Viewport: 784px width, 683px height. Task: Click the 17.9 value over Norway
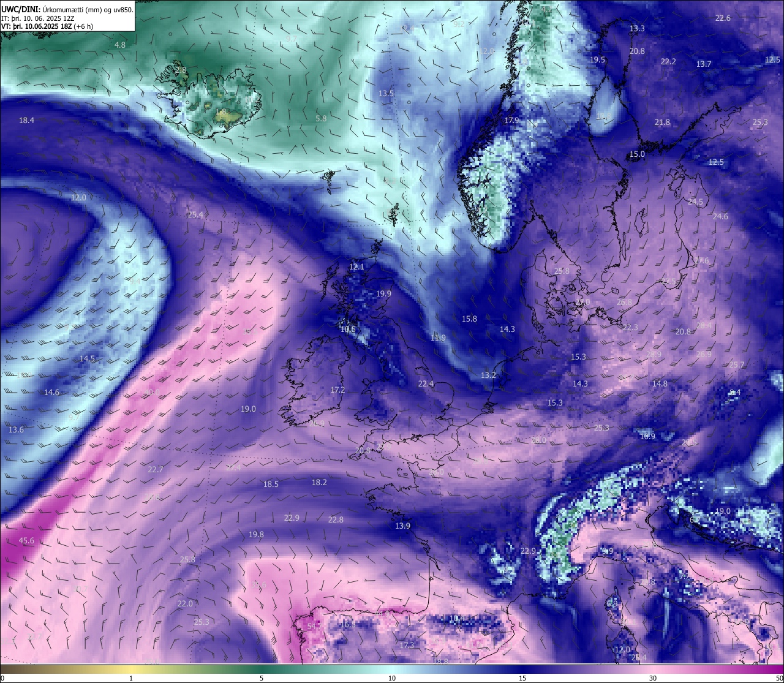(511, 121)
